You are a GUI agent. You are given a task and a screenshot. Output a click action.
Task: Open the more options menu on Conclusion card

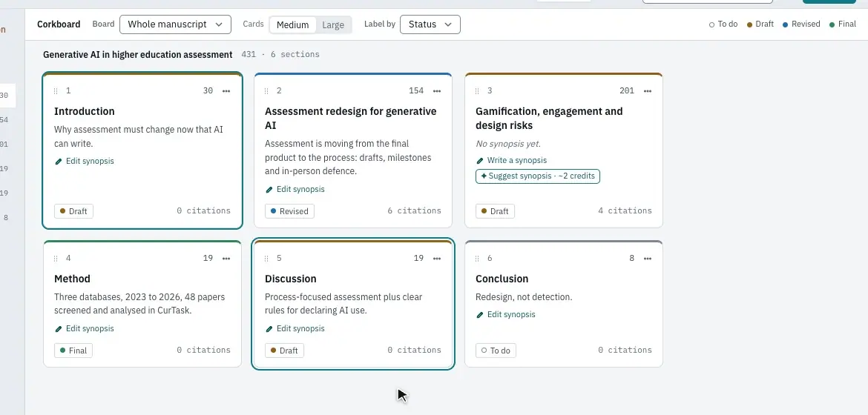tap(648, 259)
